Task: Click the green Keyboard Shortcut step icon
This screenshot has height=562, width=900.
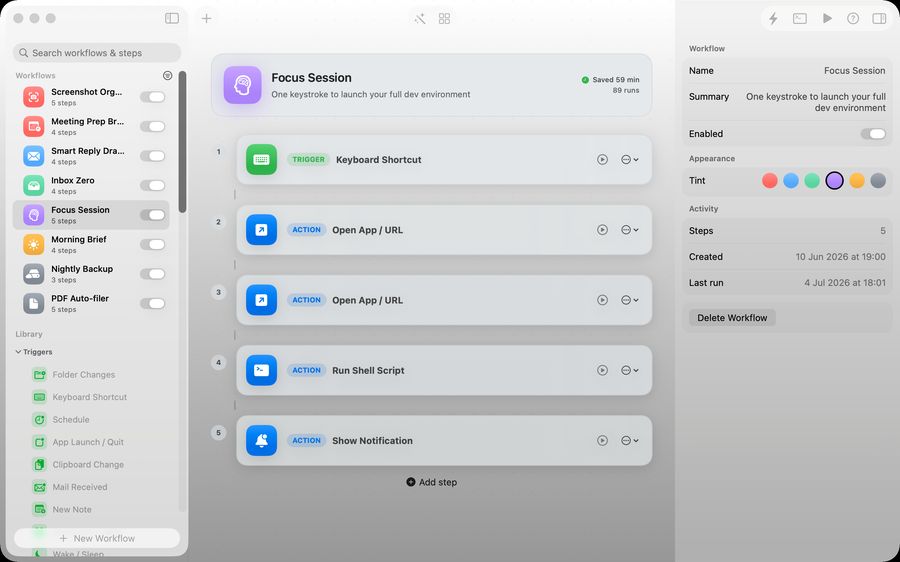Action: pyautogui.click(x=261, y=160)
